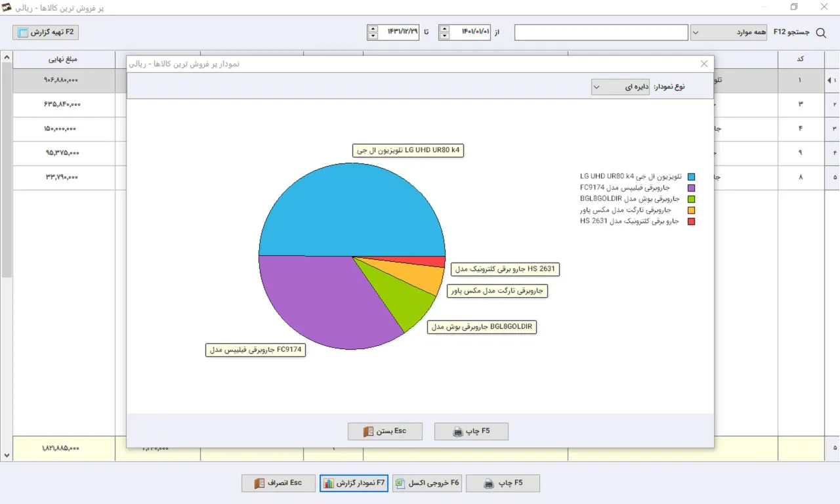This screenshot has height=504, width=840.
Task: Click the blue legend swatch for LG UHD UR80
Action: tap(691, 177)
